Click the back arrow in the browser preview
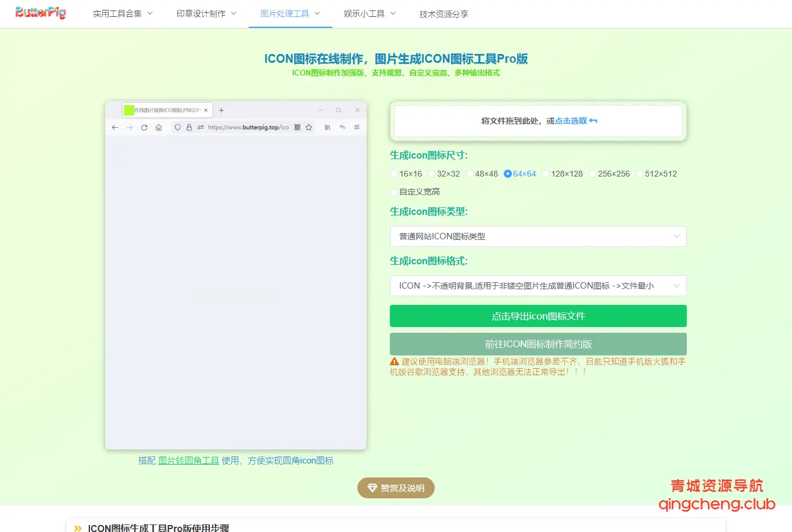 [x=115, y=127]
